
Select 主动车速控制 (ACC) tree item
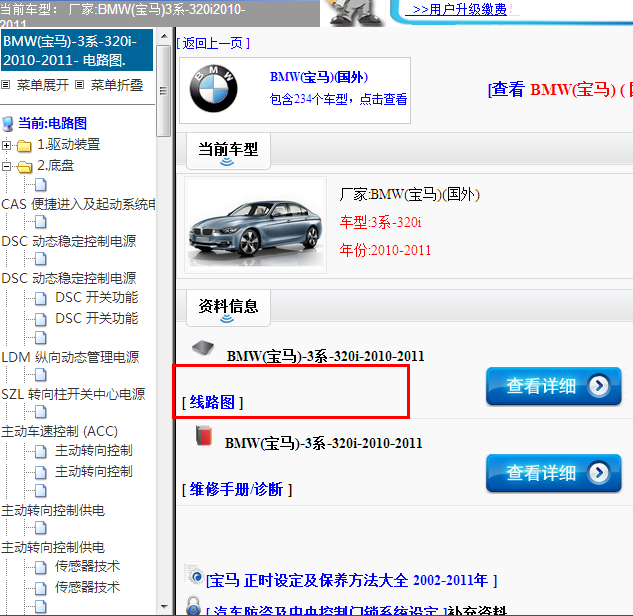59,432
